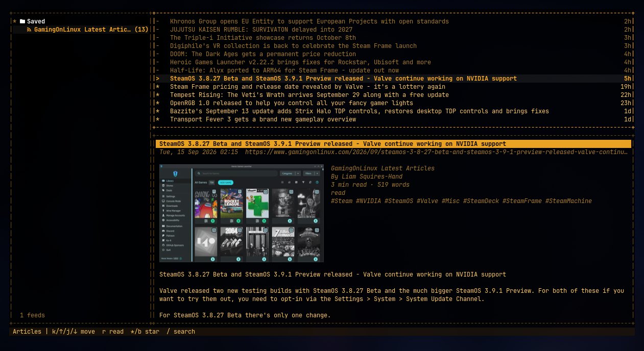Viewport: 644px width, 351px height.
Task: Click the k/↑/j/↓ move hint
Action: click(x=74, y=332)
